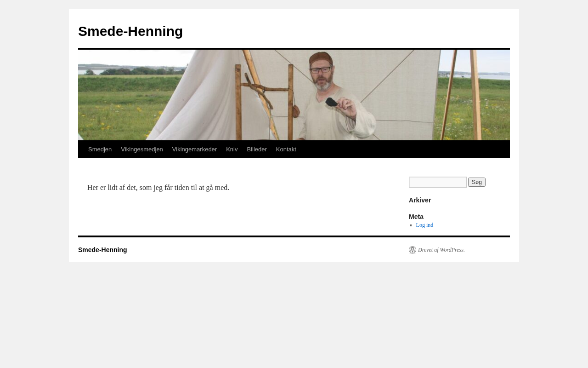Focus the sidebar search text field
This screenshot has width=588, height=368.
coord(438,182)
